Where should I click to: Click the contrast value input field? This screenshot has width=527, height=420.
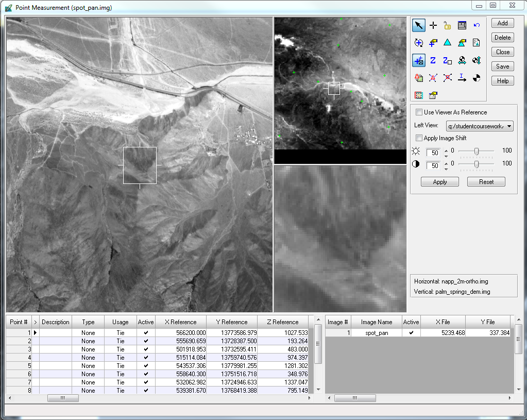(433, 165)
